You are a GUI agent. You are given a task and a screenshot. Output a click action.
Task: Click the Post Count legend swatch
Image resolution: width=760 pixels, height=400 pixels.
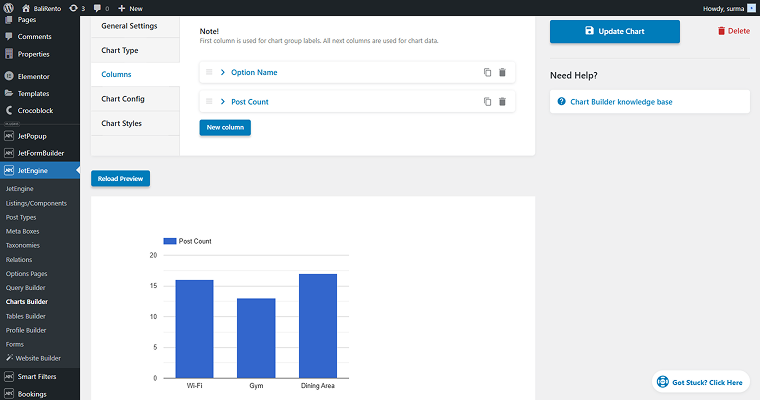[x=170, y=241]
